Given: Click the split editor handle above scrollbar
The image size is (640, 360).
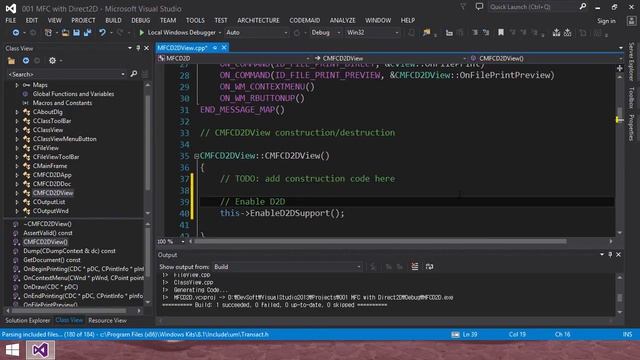Looking at the screenshot, I should tap(620, 69).
